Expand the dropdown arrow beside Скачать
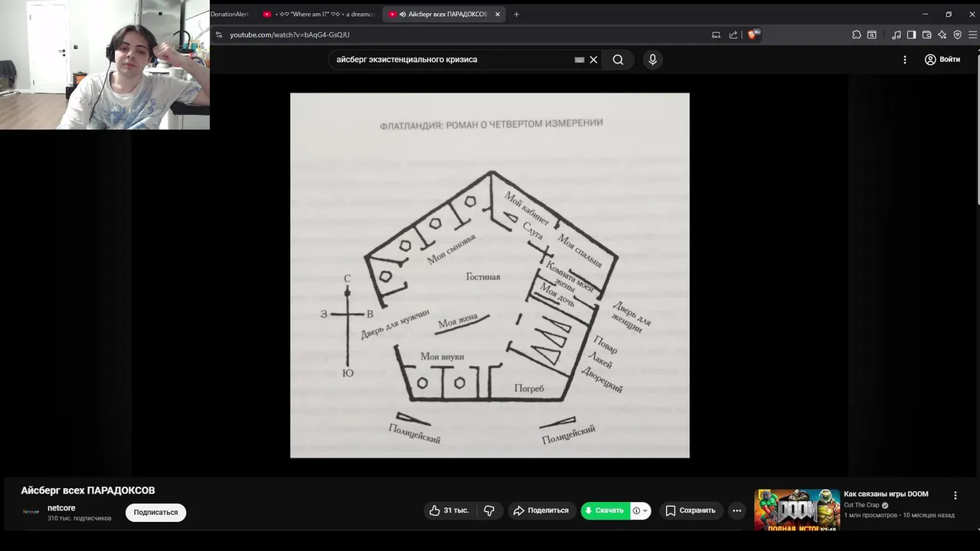The height and width of the screenshot is (551, 980). 645,510
